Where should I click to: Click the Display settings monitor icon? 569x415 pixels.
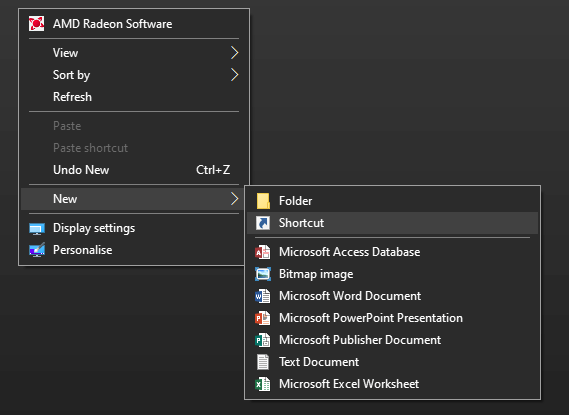[x=37, y=228]
